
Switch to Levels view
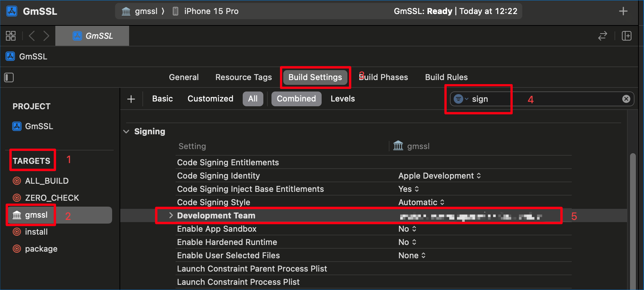pyautogui.click(x=343, y=99)
